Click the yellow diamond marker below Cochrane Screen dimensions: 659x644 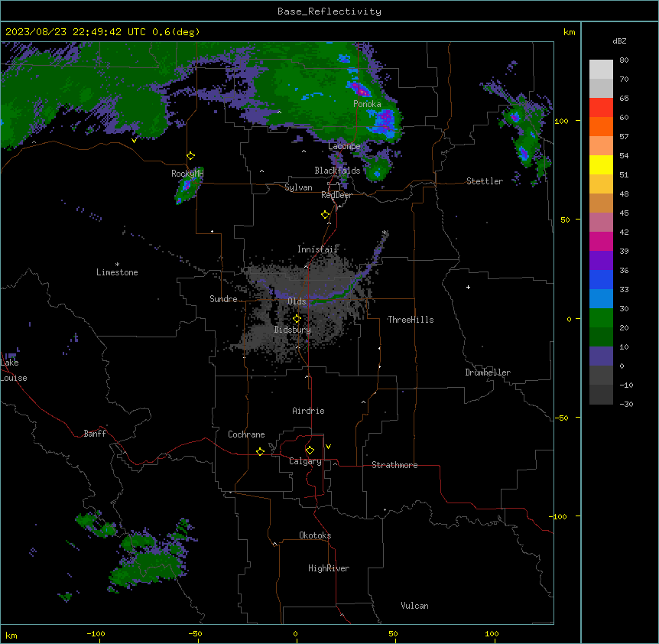click(260, 451)
